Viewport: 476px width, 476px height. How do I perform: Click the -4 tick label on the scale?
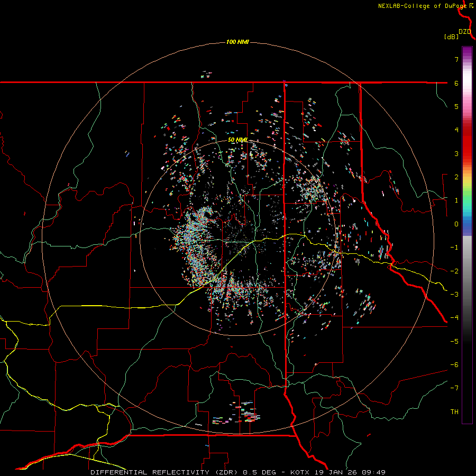pos(454,318)
